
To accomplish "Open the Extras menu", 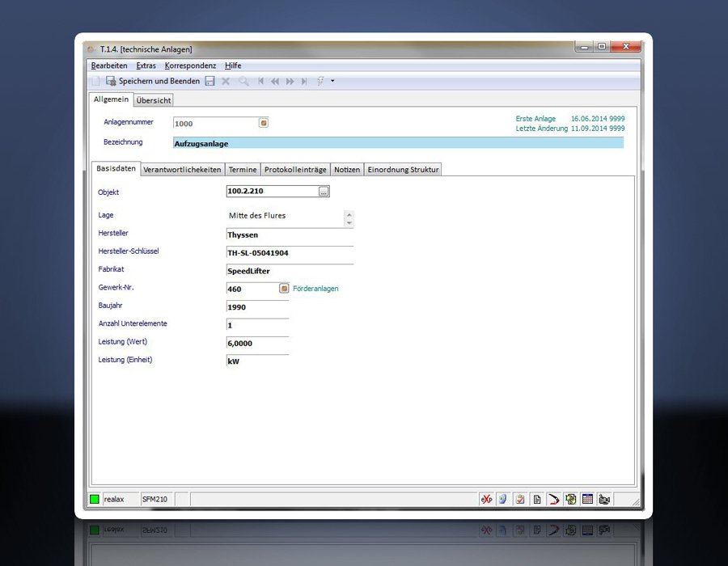I will [x=146, y=65].
